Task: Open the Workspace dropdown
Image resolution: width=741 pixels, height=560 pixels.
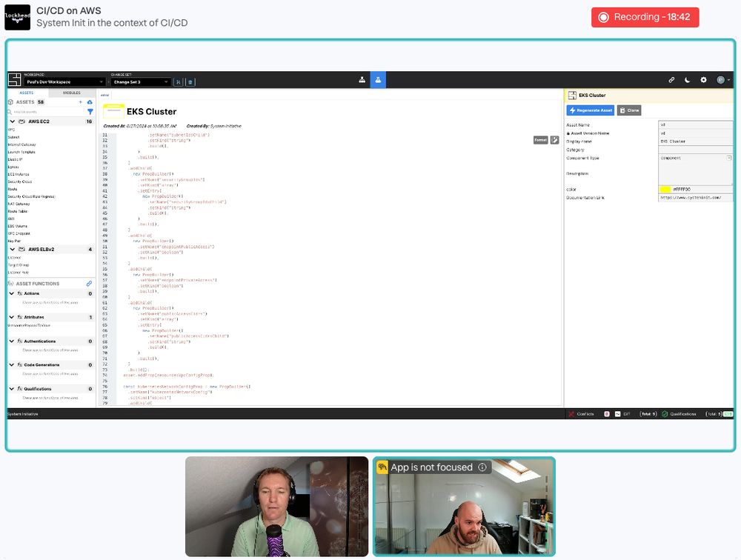Action: click(x=64, y=81)
